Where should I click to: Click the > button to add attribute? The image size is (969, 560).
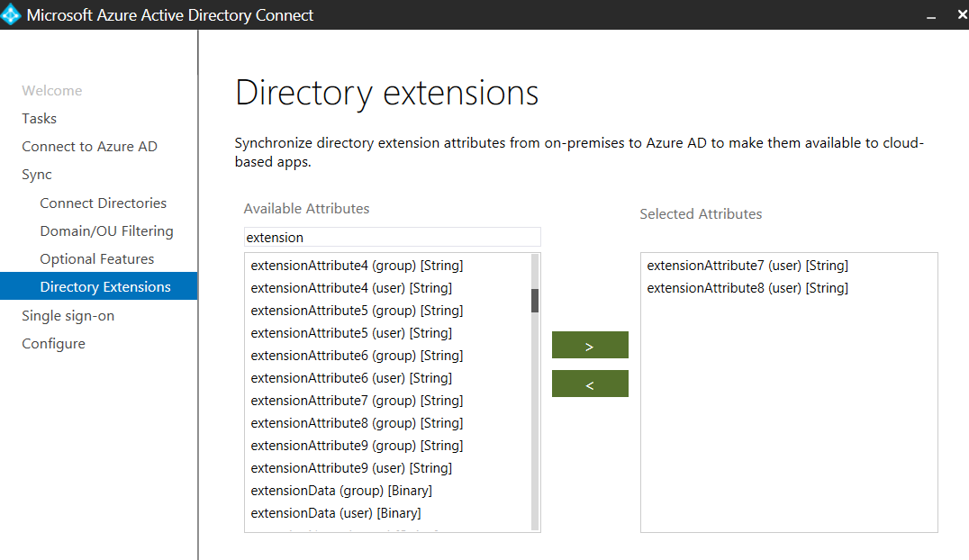click(590, 345)
